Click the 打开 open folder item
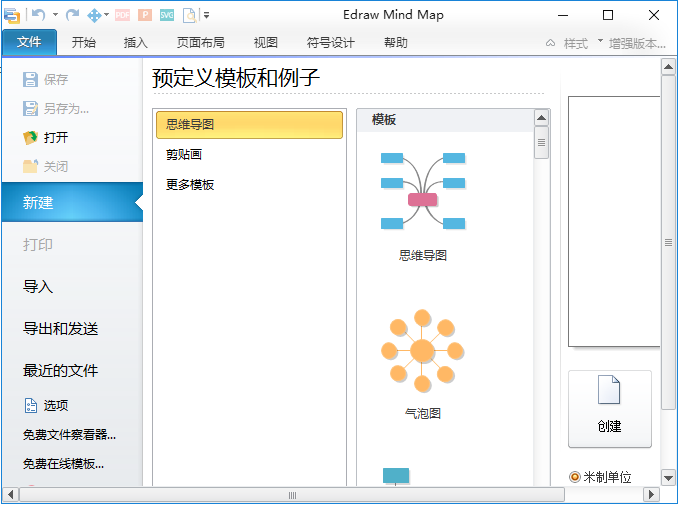The height and width of the screenshot is (506, 681). pyautogui.click(x=55, y=137)
